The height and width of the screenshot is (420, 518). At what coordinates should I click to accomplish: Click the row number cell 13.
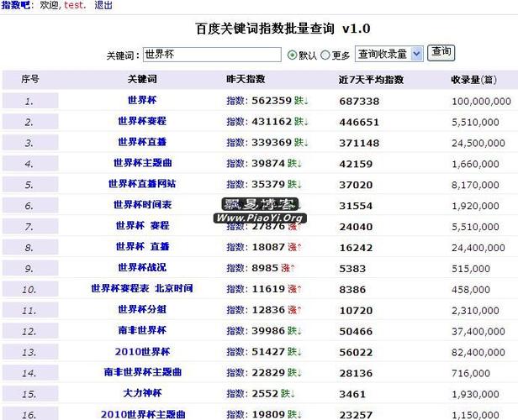pos(30,352)
